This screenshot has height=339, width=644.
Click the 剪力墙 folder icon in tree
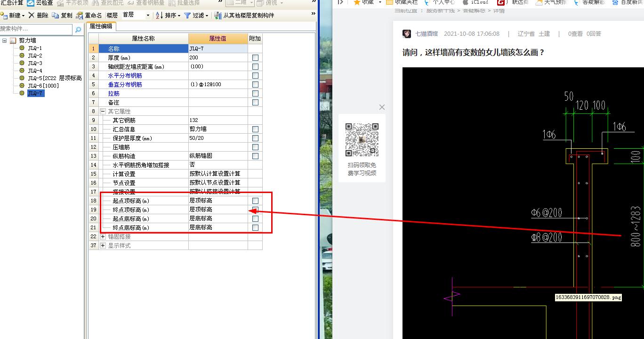tap(13, 40)
